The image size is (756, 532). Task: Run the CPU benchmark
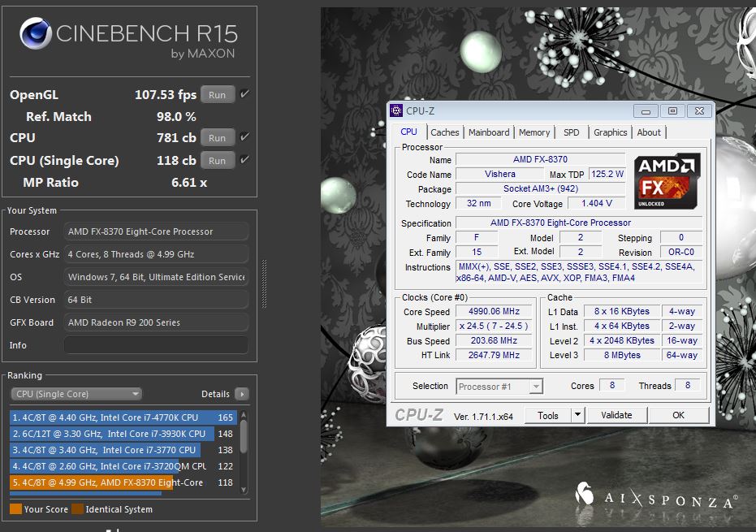pos(218,138)
